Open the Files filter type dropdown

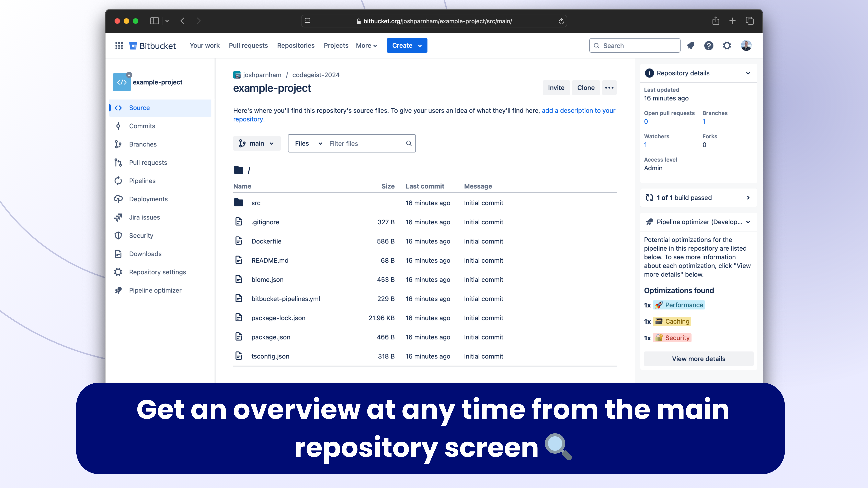tap(308, 143)
